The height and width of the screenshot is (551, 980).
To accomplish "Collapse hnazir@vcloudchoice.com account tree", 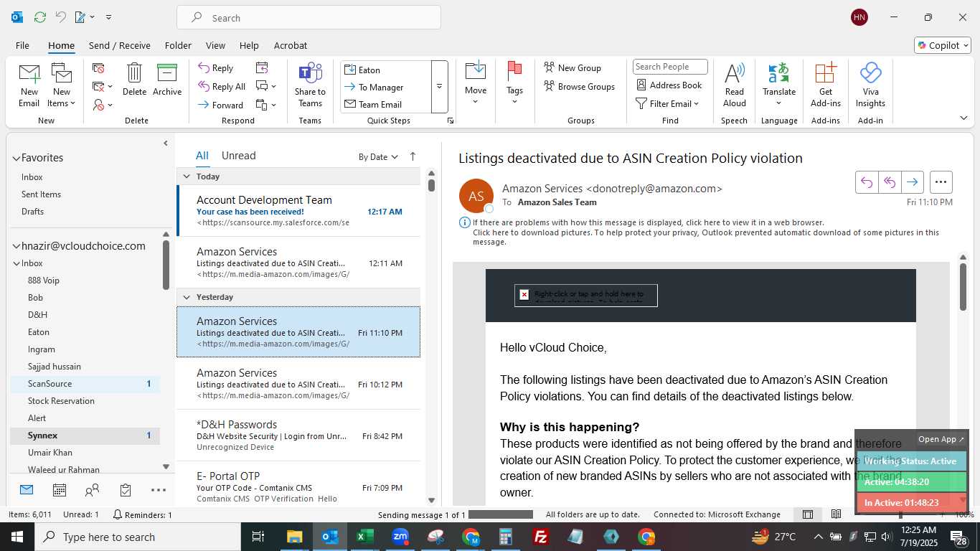I will click(x=16, y=246).
